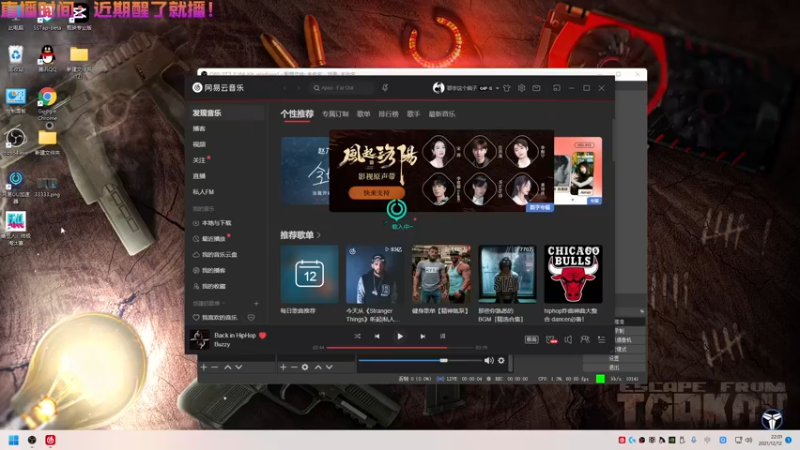
Task: Open the 歌手 tab
Action: (x=413, y=114)
